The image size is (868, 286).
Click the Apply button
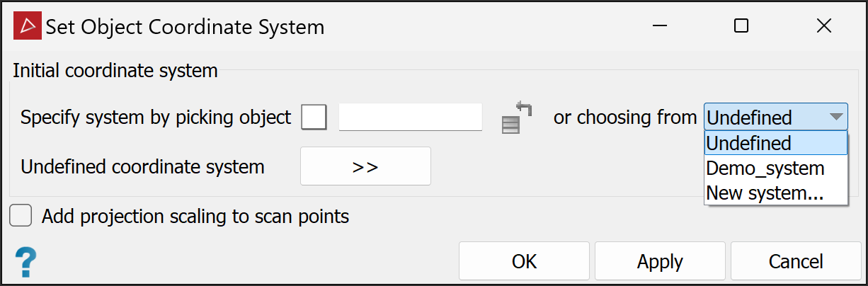(660, 261)
